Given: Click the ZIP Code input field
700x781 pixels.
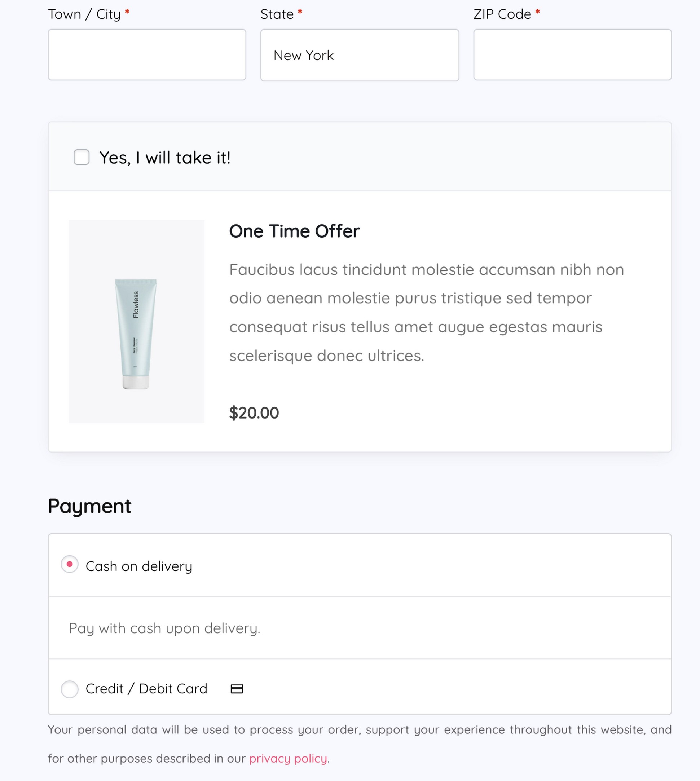Looking at the screenshot, I should [x=572, y=54].
